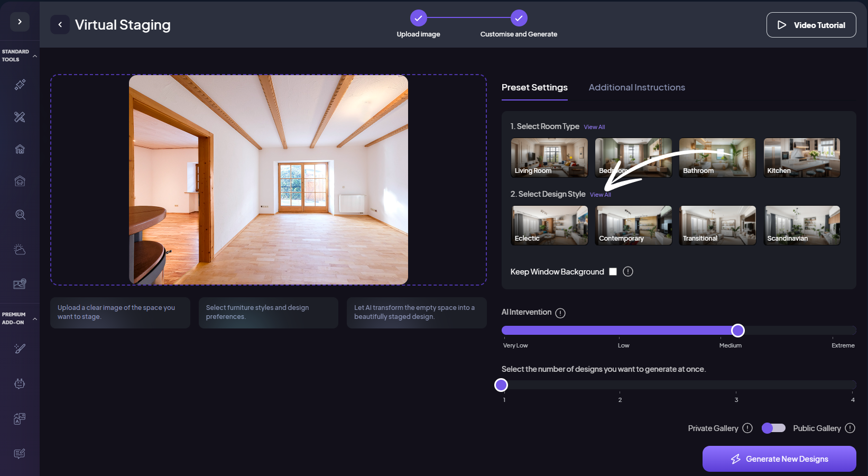
Task: Click the Generate New Designs button
Action: pyautogui.click(x=779, y=459)
